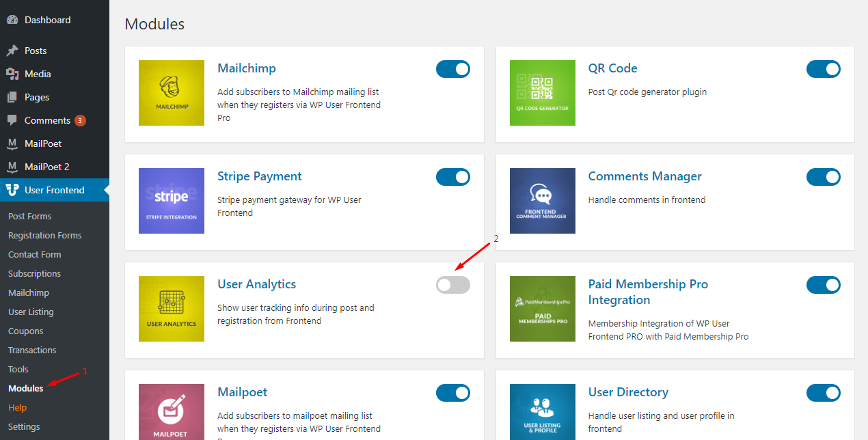Open the User Listing submenu
This screenshot has width=868, height=440.
31,312
